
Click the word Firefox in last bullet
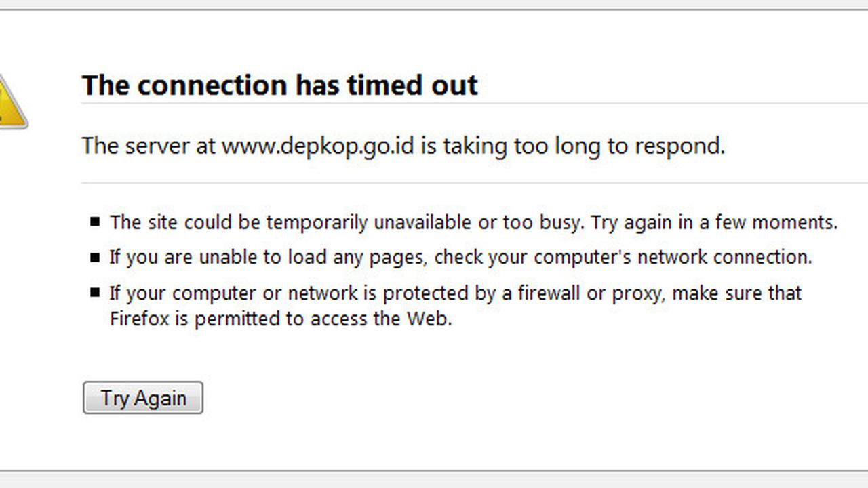(x=139, y=318)
